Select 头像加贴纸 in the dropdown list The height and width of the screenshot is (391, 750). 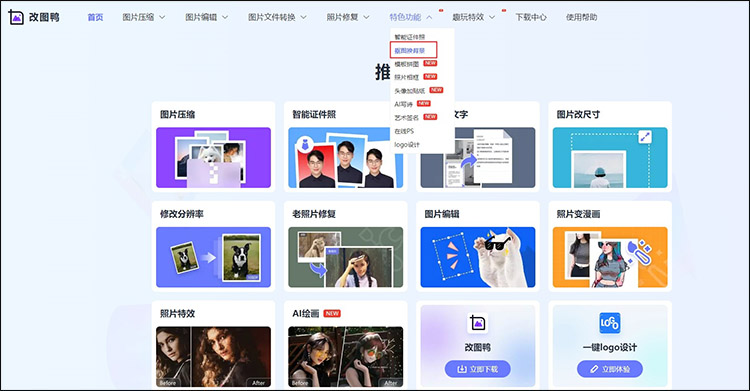click(x=409, y=90)
